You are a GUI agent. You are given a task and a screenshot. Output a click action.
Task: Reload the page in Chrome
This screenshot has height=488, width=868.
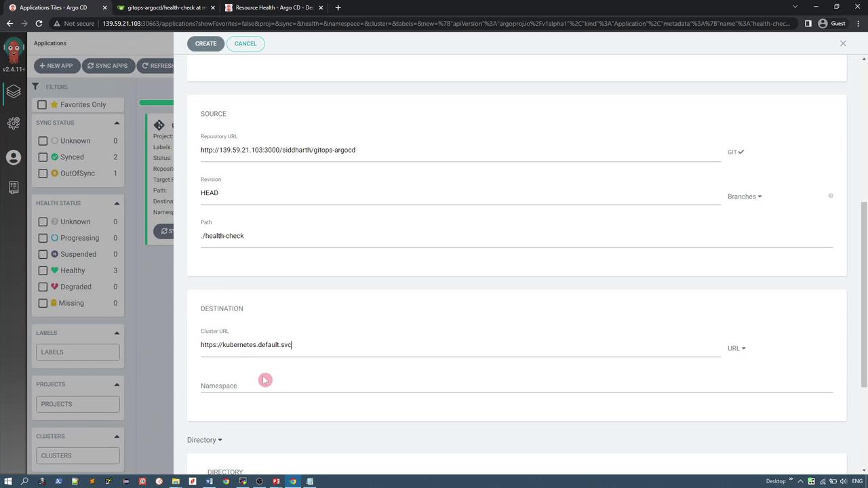coord(39,23)
